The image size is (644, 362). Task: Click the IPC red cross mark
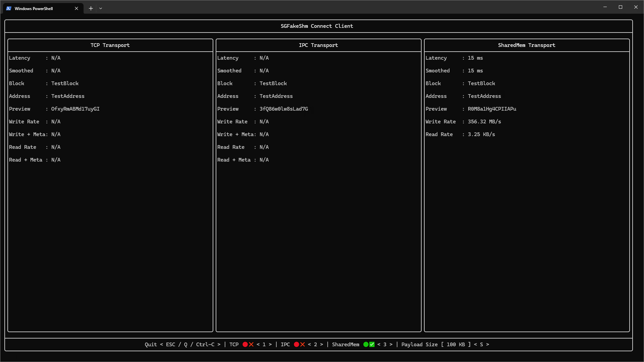coord(303,344)
